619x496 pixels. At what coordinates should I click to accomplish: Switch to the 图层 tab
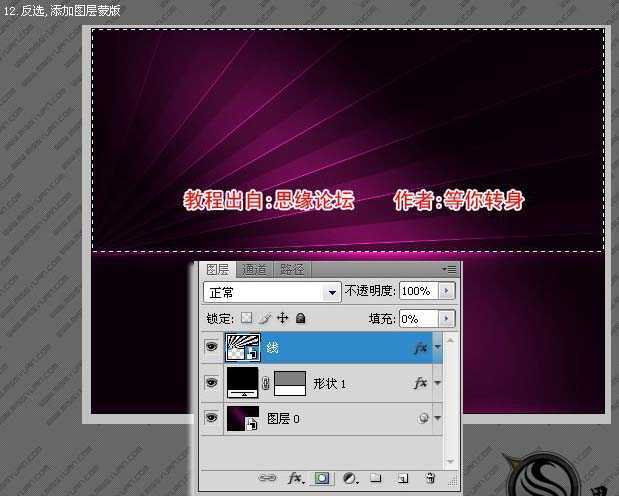[x=218, y=269]
